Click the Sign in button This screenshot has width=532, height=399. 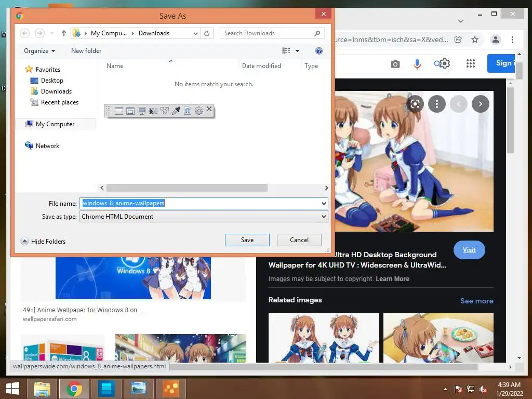pyautogui.click(x=501, y=63)
